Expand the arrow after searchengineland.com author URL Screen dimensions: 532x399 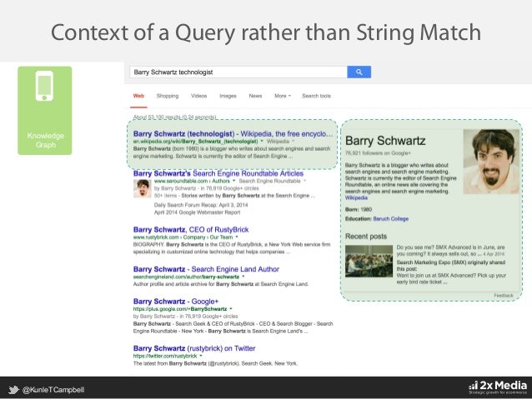point(243,277)
